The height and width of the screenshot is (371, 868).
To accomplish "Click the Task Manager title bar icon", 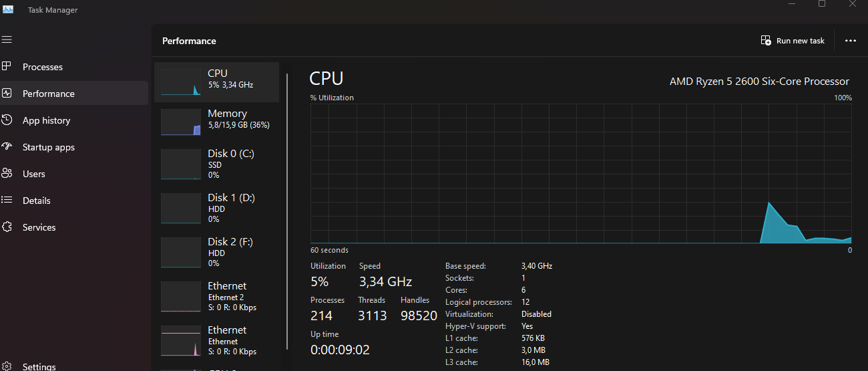I will [8, 9].
